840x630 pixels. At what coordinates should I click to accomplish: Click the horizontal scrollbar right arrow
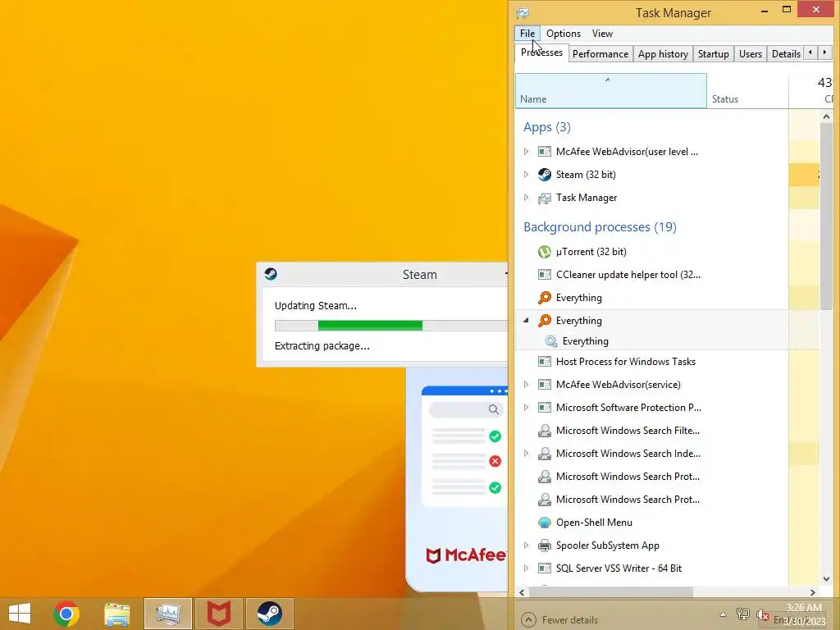point(813,592)
